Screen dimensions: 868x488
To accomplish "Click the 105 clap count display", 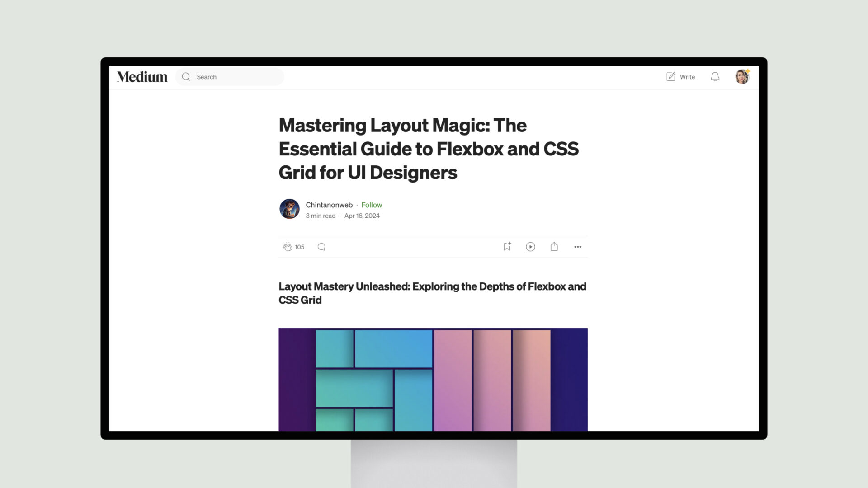I will tap(299, 247).
